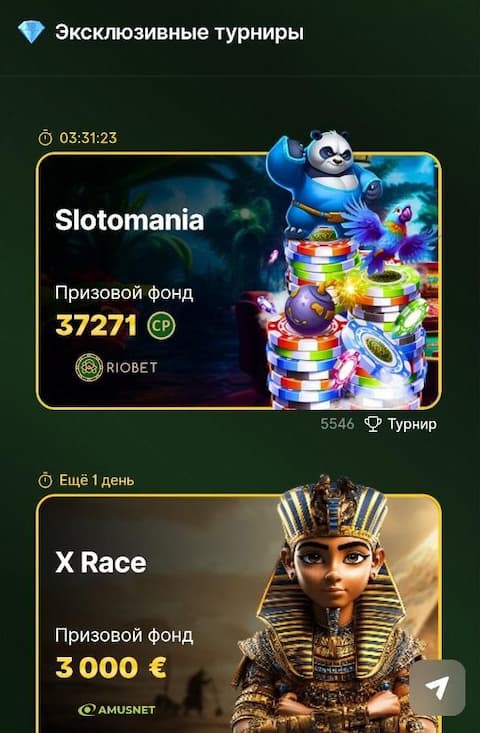Click the X Race title text
The image size is (480, 733).
click(x=100, y=562)
